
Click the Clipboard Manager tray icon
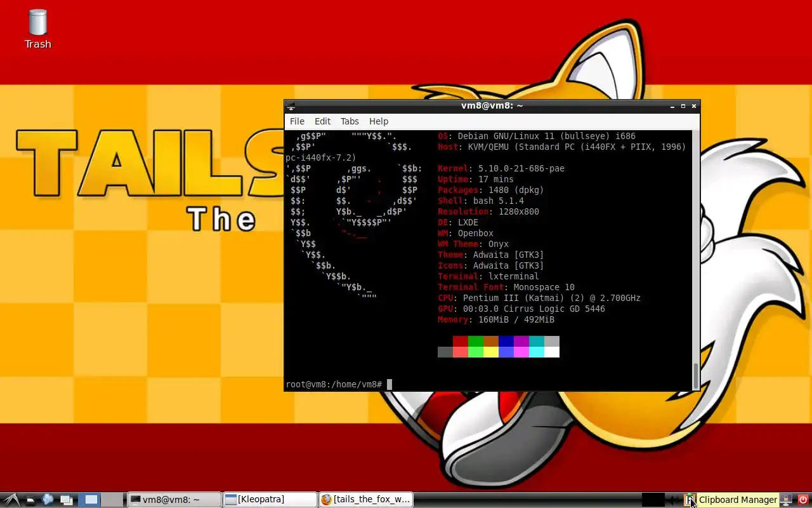[690, 500]
